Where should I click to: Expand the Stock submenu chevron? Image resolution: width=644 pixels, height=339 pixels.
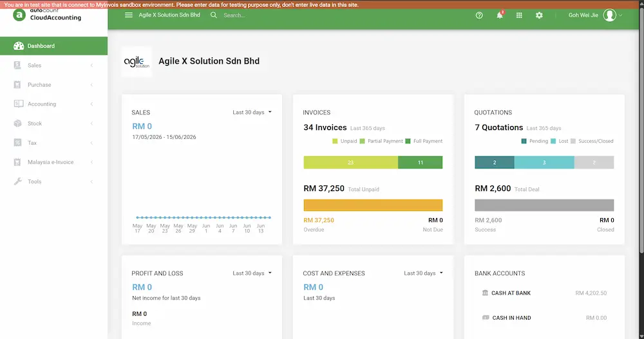(x=91, y=123)
